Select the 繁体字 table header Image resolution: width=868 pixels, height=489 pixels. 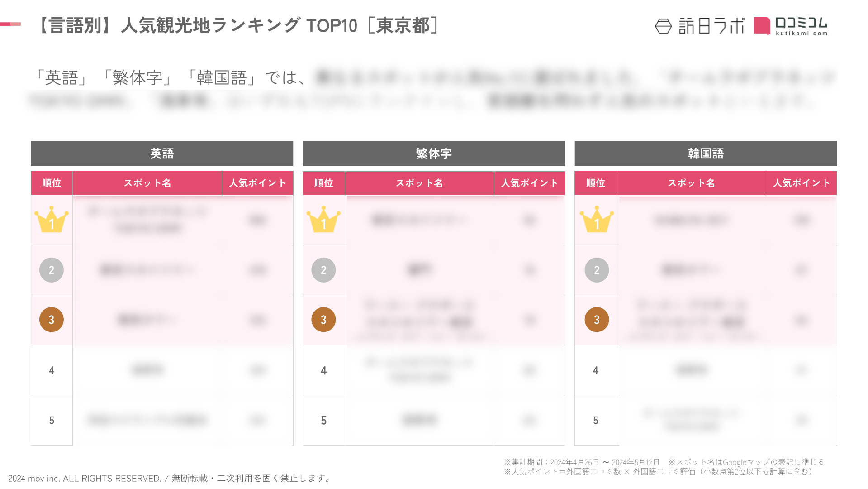pyautogui.click(x=434, y=153)
